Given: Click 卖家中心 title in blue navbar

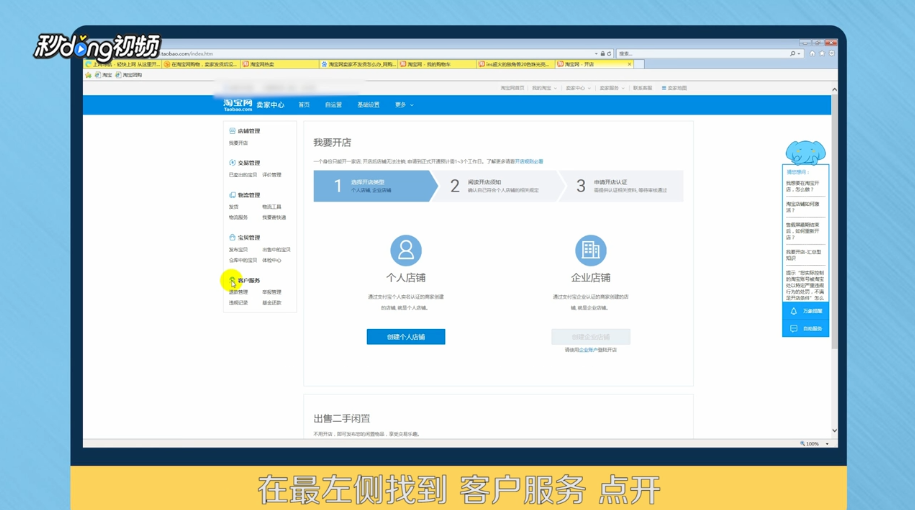Looking at the screenshot, I should 270,105.
